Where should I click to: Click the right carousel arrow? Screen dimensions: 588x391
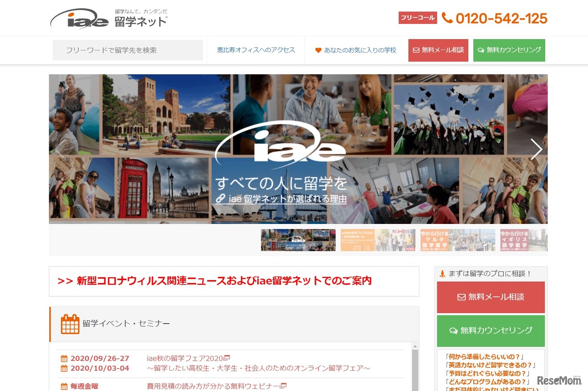click(x=536, y=149)
